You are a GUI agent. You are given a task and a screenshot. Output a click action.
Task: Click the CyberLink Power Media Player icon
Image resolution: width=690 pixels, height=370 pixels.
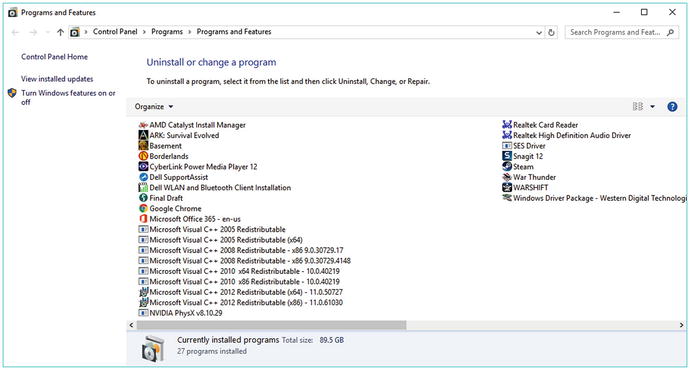coord(143,167)
